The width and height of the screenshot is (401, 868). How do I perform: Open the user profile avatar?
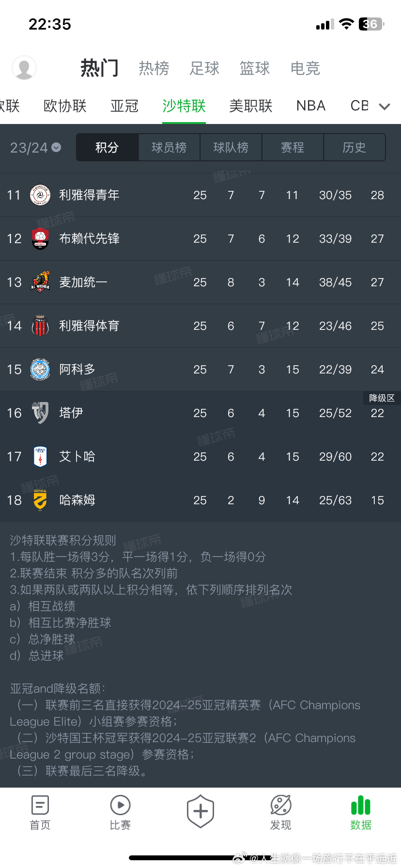pos(24,68)
